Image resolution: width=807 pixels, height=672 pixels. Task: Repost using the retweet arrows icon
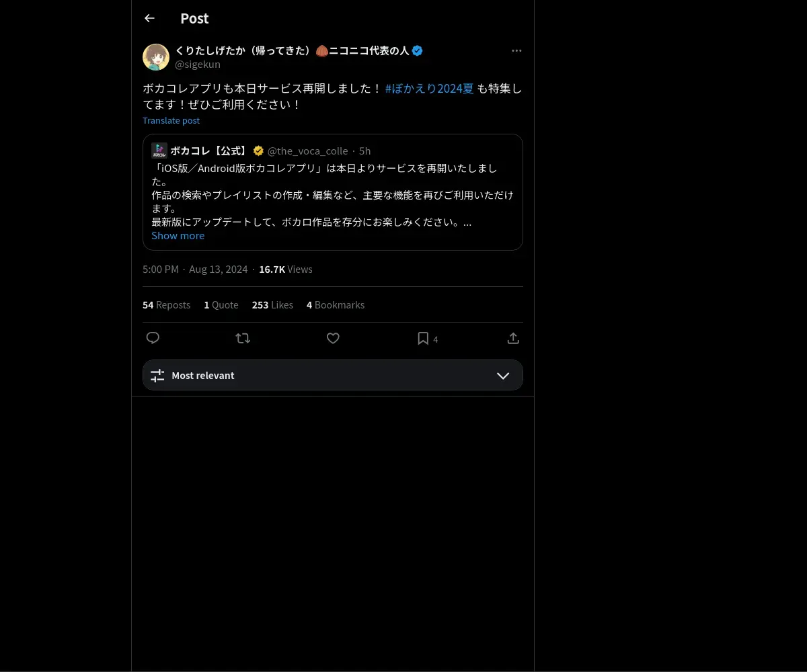click(243, 338)
